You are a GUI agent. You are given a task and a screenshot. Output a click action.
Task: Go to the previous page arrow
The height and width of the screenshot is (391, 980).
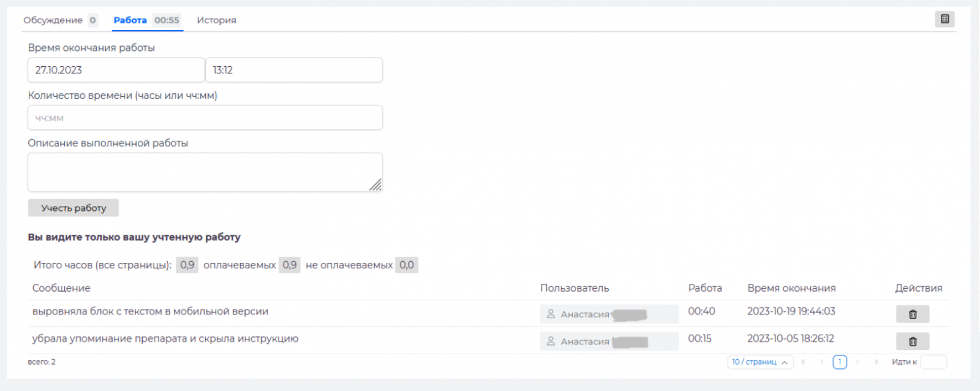point(821,362)
